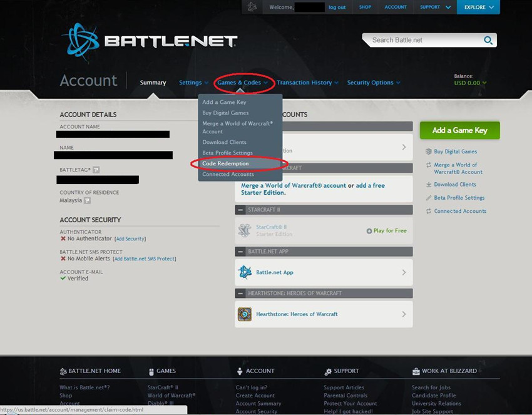Click the Connected Accounts sidebar icon
This screenshot has width=532, height=415.
tap(429, 211)
